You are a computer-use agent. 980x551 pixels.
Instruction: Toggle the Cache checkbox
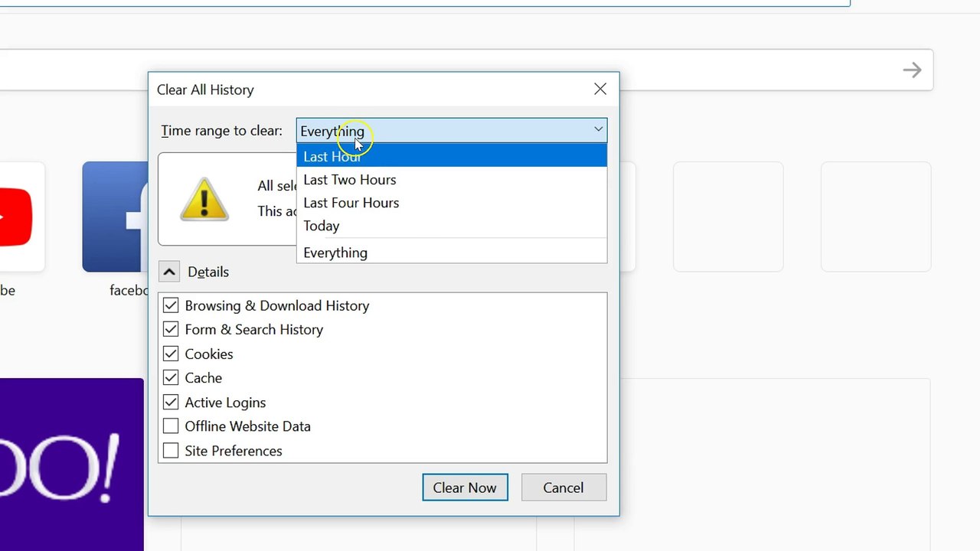coord(171,377)
